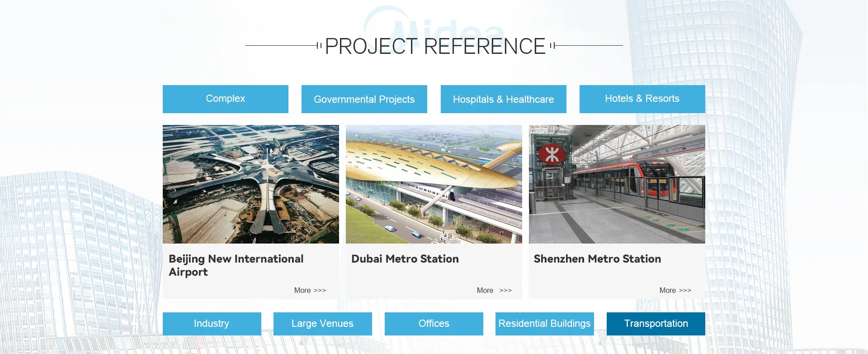This screenshot has height=354, width=868.
Task: Switch to Hospitals & Healthcare tab
Action: coord(503,99)
